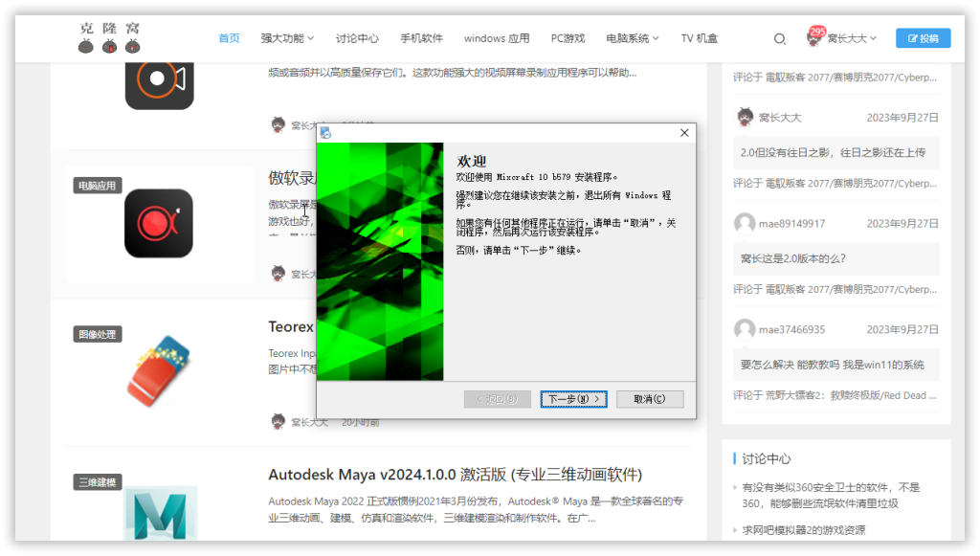Go to 首页 home tab
The image size is (980, 556).
pos(230,38)
